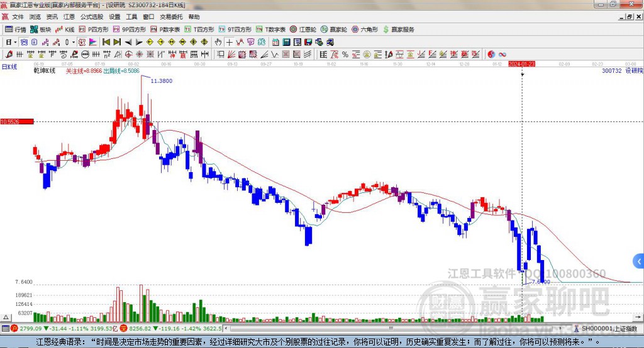The width and height of the screenshot is (644, 348).
Task: Click the 11.3800 high price label
Action: click(x=162, y=81)
